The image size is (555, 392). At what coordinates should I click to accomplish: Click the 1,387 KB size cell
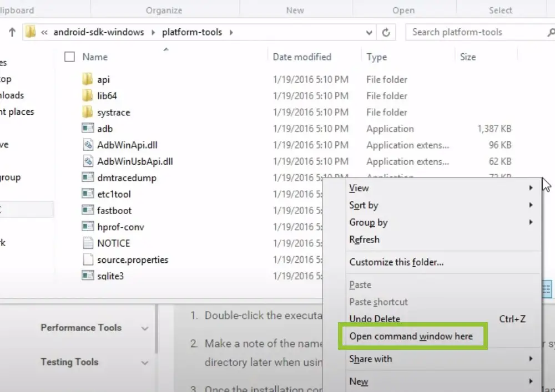coord(494,129)
